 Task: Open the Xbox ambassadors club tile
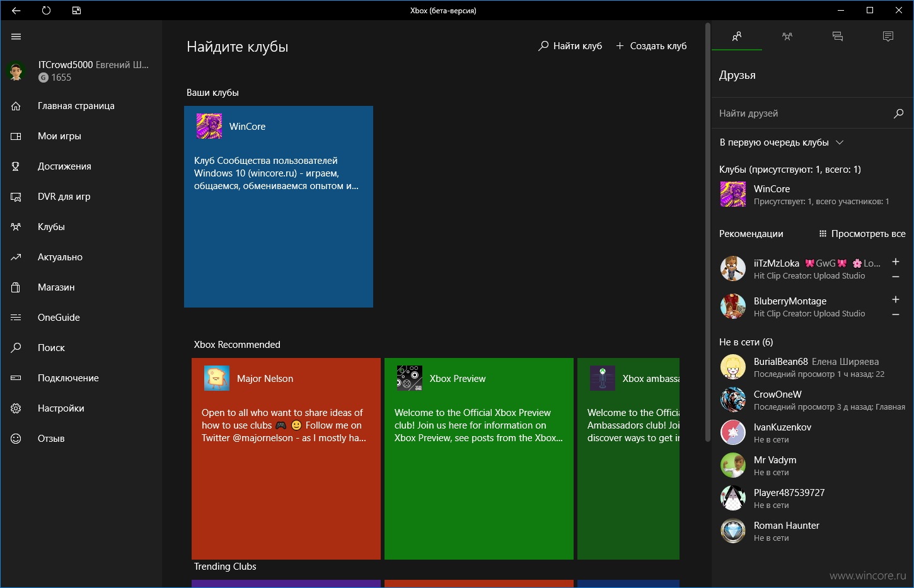(628, 459)
